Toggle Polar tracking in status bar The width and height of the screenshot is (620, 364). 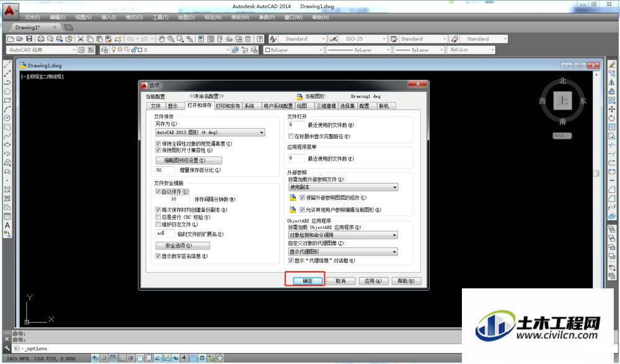tap(130, 358)
